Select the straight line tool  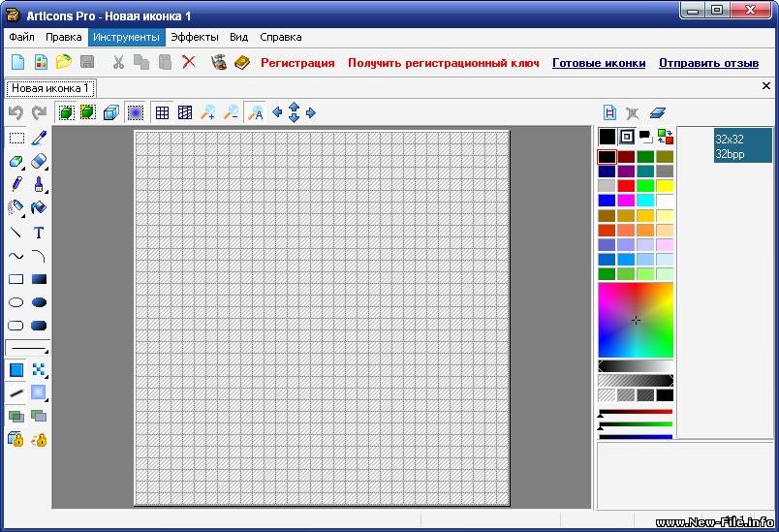[x=16, y=232]
